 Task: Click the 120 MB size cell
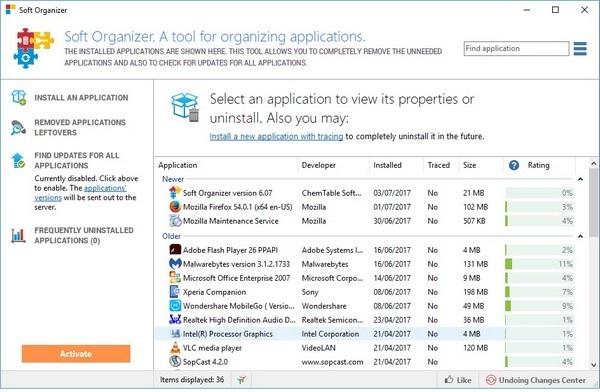coord(476,348)
